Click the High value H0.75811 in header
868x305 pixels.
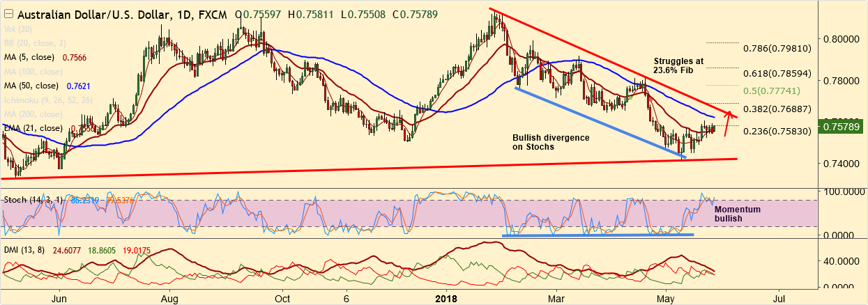pos(312,14)
